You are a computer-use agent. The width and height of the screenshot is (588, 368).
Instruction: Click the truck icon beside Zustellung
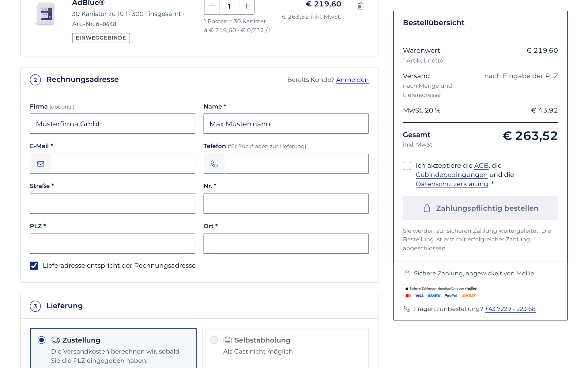55,340
